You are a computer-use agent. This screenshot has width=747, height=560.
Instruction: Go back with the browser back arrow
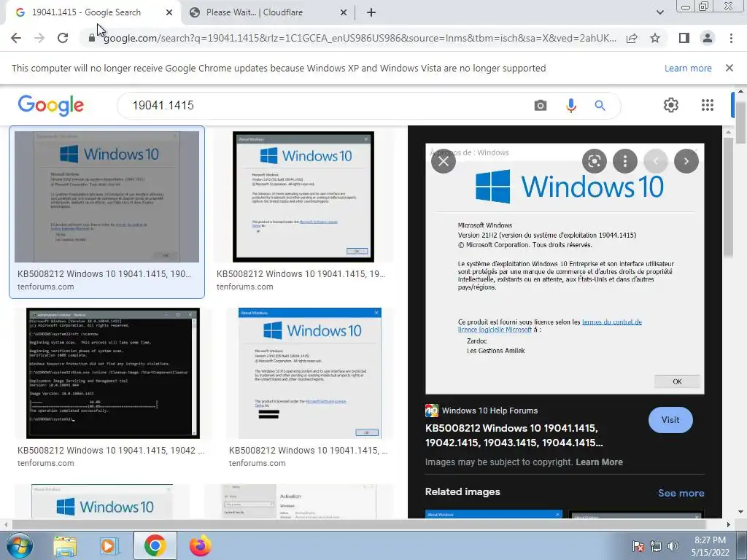click(16, 38)
